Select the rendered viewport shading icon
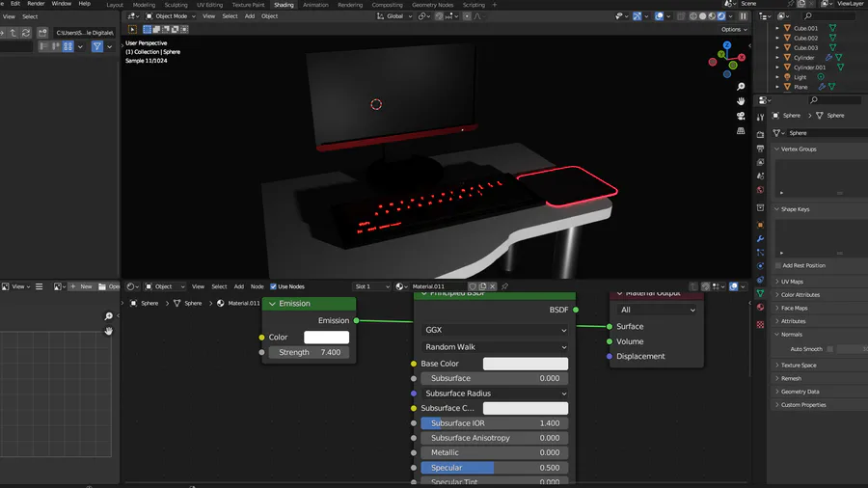Screen dimensions: 868x488 click(721, 16)
